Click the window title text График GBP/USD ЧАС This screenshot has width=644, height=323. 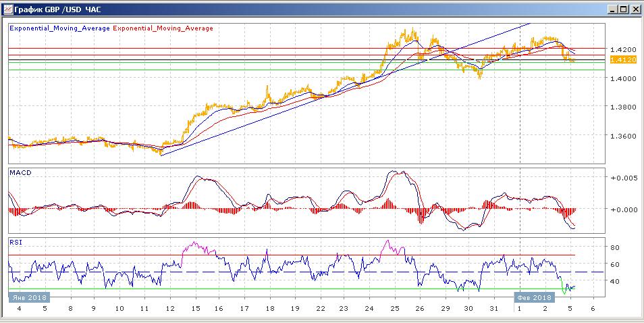click(53, 9)
